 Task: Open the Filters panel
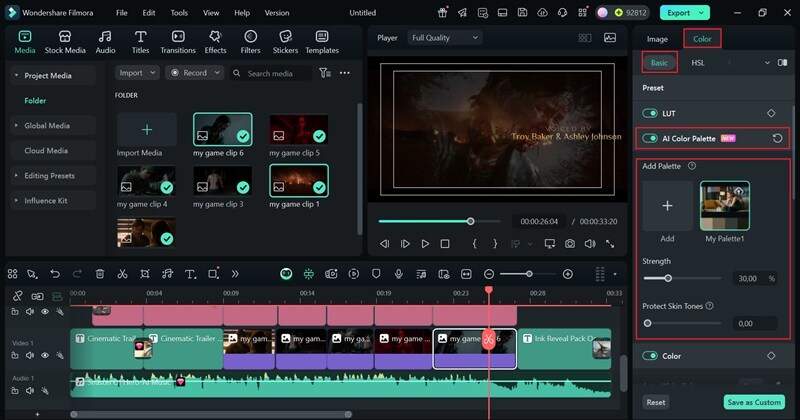point(250,42)
